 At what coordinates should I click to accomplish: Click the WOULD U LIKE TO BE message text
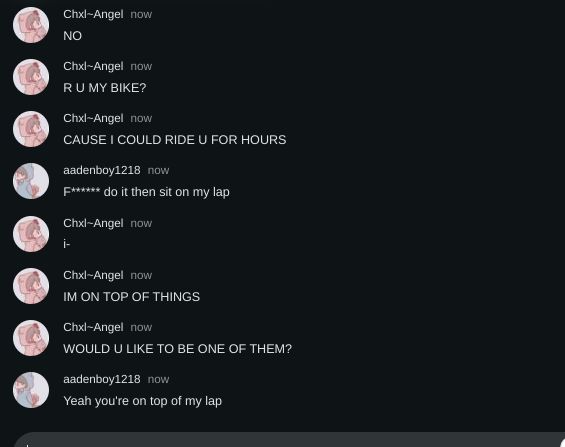tap(177, 349)
